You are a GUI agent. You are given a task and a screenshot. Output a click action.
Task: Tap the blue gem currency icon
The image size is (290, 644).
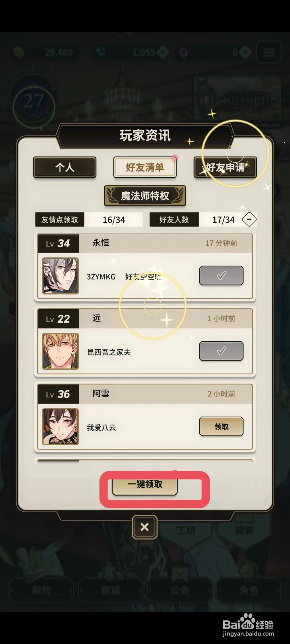coord(100,52)
